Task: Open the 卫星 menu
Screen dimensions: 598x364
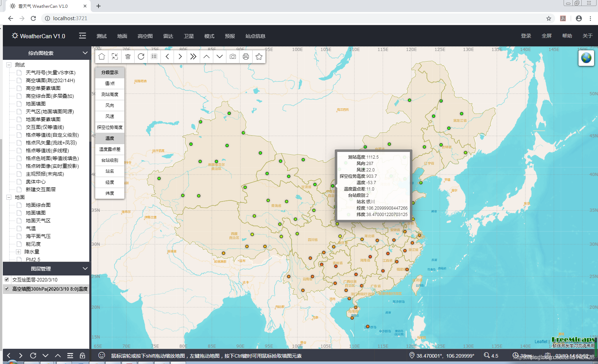Action: pos(189,36)
